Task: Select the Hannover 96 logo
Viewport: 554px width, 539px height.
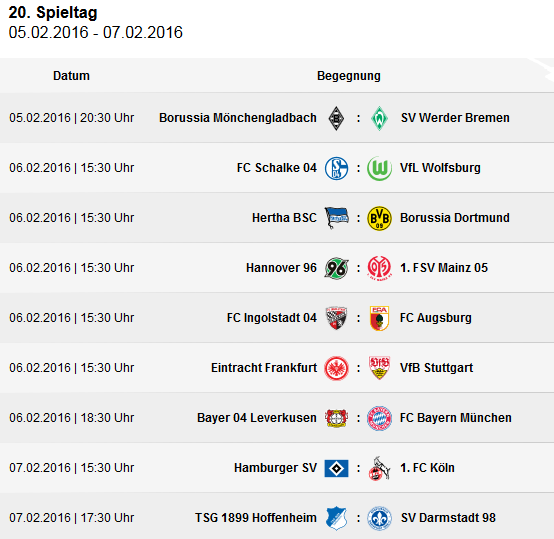Action: click(336, 268)
